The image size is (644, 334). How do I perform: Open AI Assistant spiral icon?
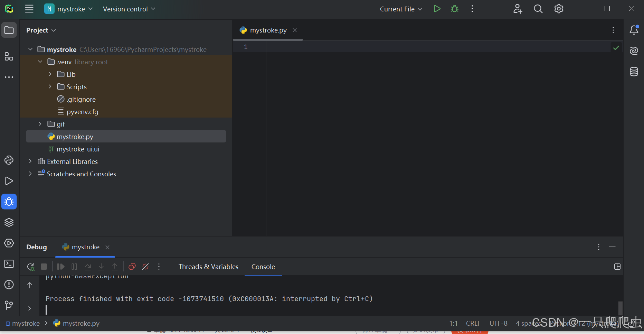click(634, 51)
